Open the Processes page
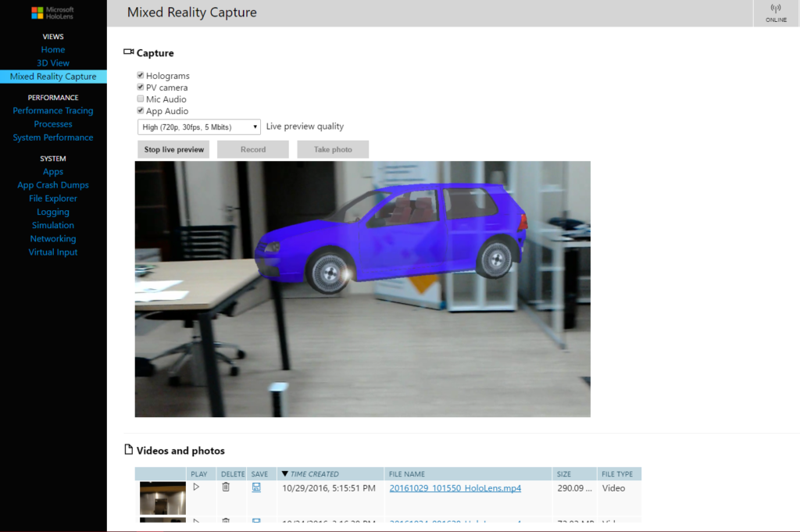 click(53, 124)
